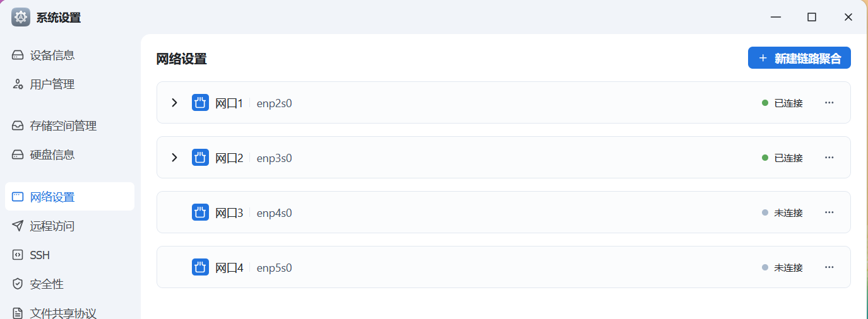Click the 系统设置 gear app icon
868x319 pixels.
coord(21,17)
